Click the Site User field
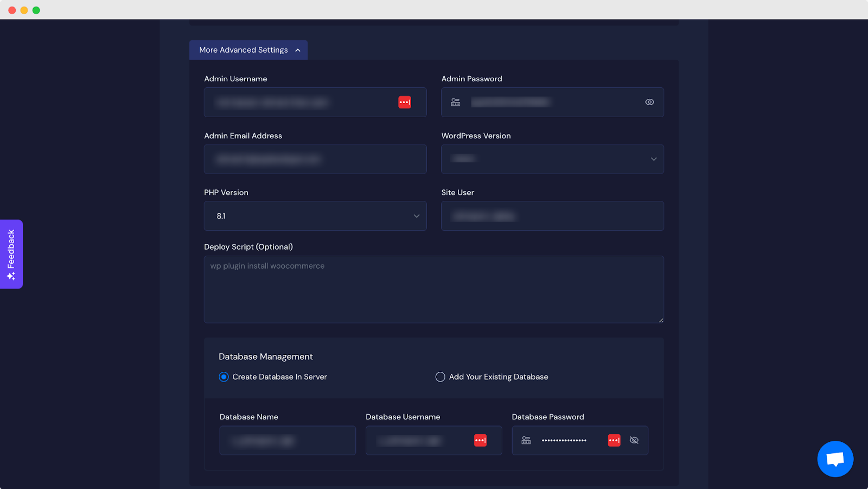868x489 pixels. 552,215
